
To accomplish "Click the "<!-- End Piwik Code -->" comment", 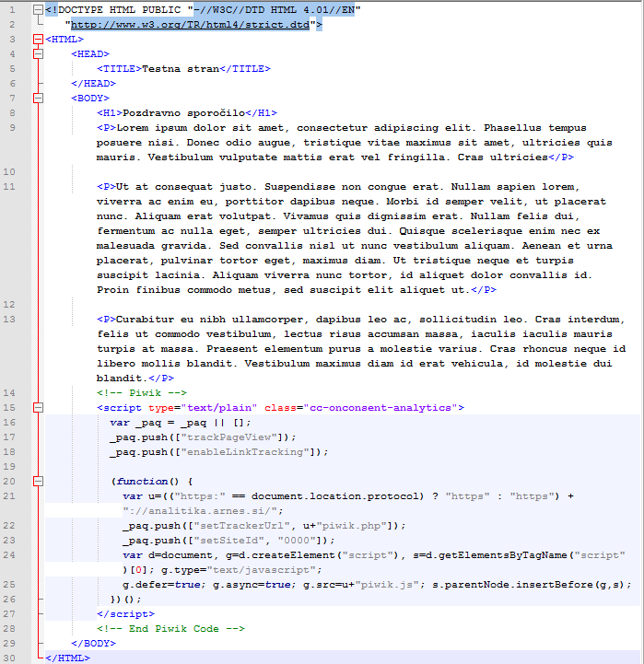I will [170, 629].
